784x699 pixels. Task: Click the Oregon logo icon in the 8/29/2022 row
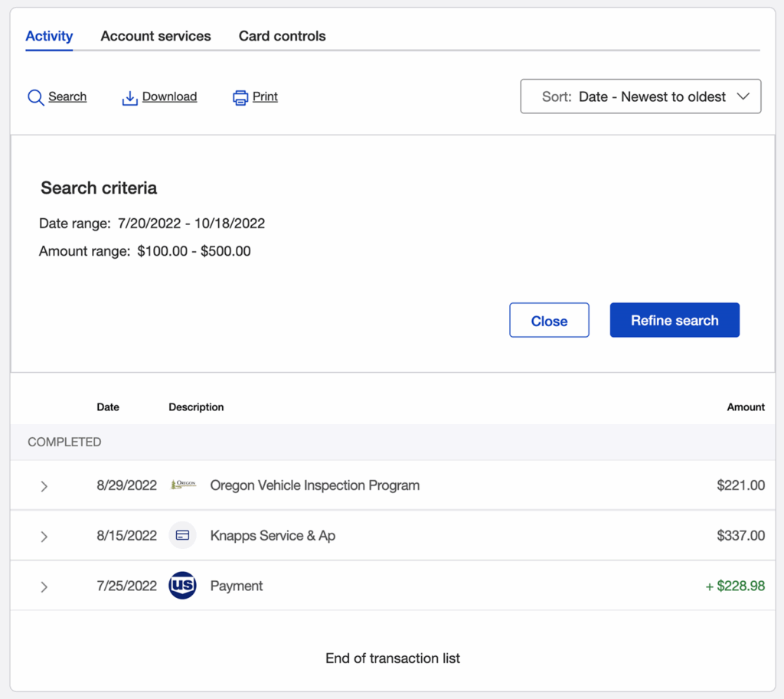point(183,485)
